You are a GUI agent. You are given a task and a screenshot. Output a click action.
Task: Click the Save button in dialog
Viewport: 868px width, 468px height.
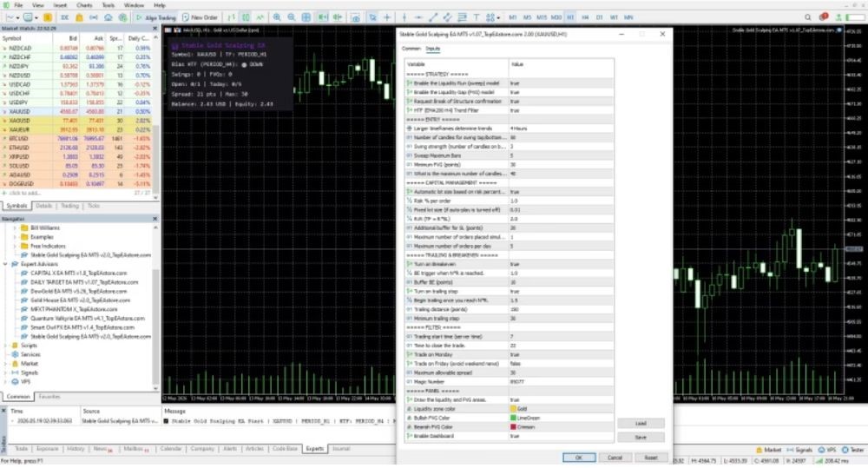641,438
